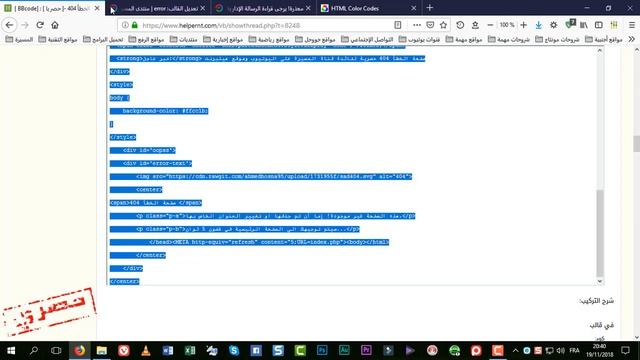Open Windows taskbar search
The height and width of the screenshot is (360, 640).
point(34,351)
